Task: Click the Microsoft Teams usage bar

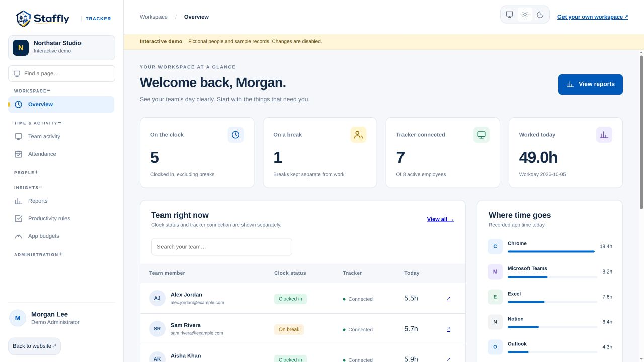Action: click(x=552, y=277)
